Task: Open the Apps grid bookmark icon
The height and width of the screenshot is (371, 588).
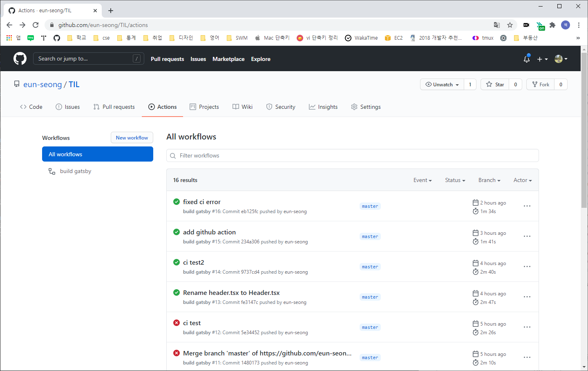Action: pyautogui.click(x=9, y=38)
